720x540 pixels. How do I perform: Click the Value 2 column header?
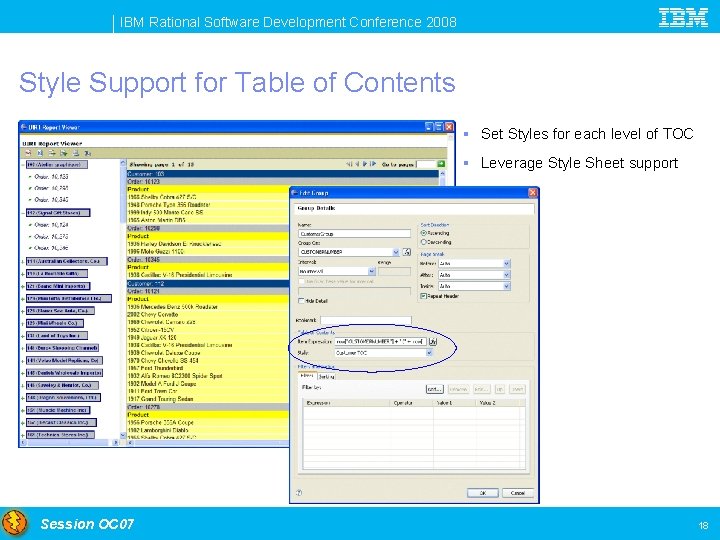coord(499,403)
